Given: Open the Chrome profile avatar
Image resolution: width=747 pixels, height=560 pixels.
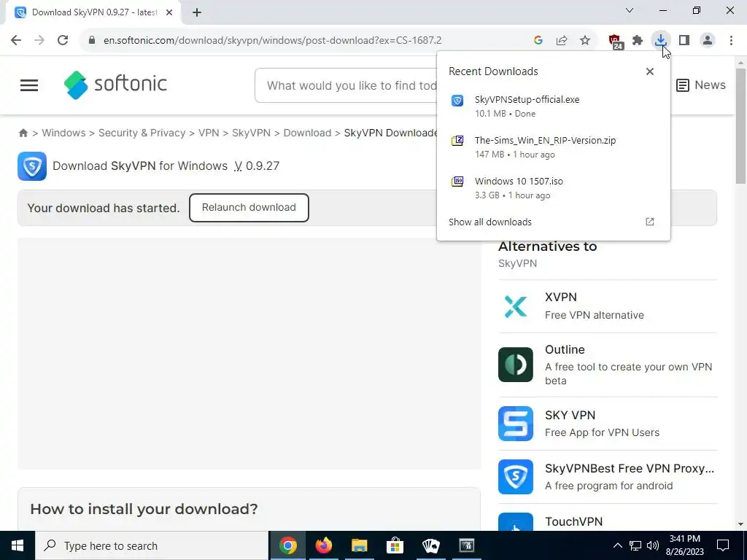Looking at the screenshot, I should click(708, 41).
